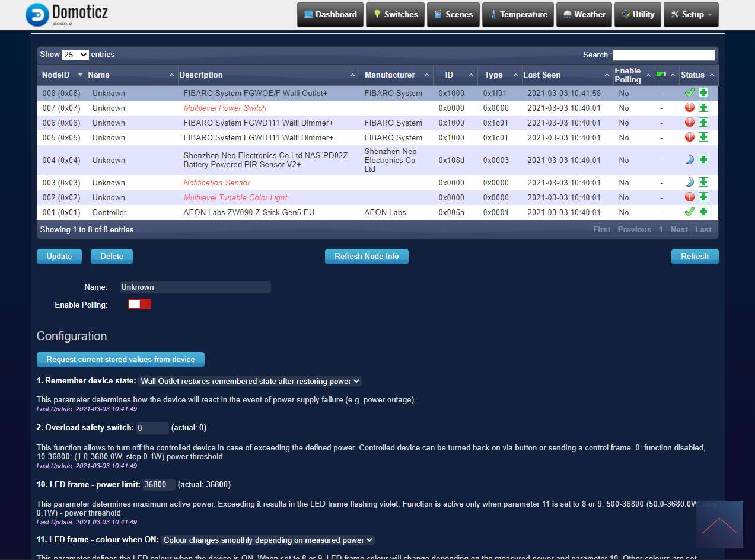The height and width of the screenshot is (560, 755).
Task: Click the Search input field
Action: (x=663, y=55)
